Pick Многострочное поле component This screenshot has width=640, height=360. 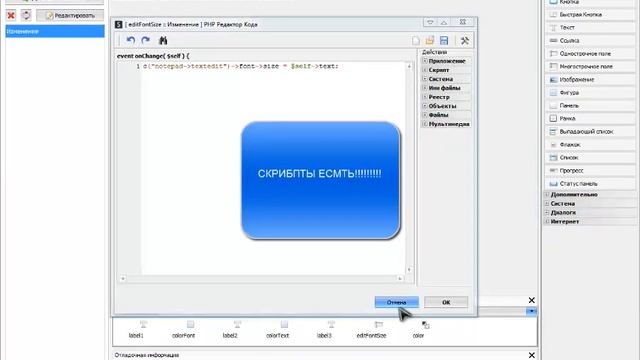[590, 66]
